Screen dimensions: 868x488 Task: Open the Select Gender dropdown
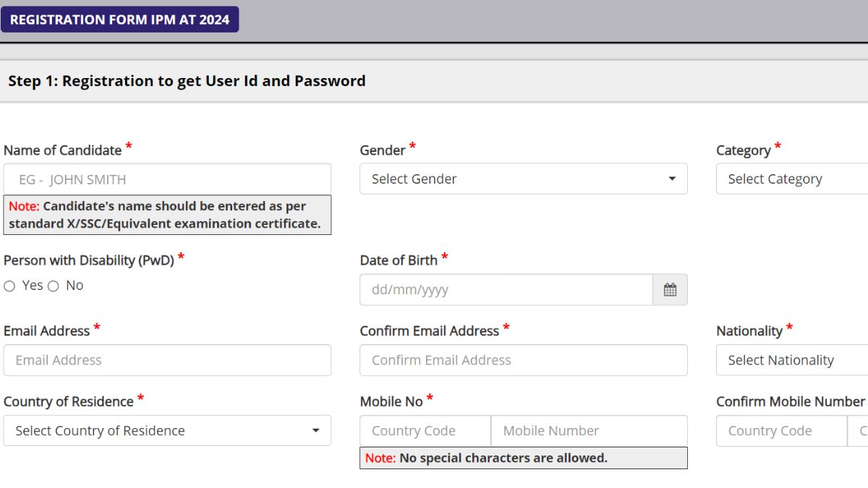pyautogui.click(x=524, y=179)
